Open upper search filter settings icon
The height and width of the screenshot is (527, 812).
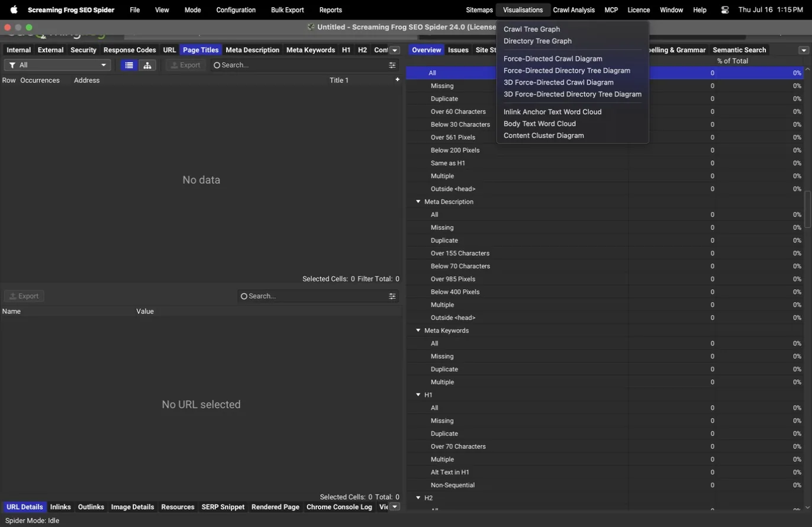click(392, 65)
